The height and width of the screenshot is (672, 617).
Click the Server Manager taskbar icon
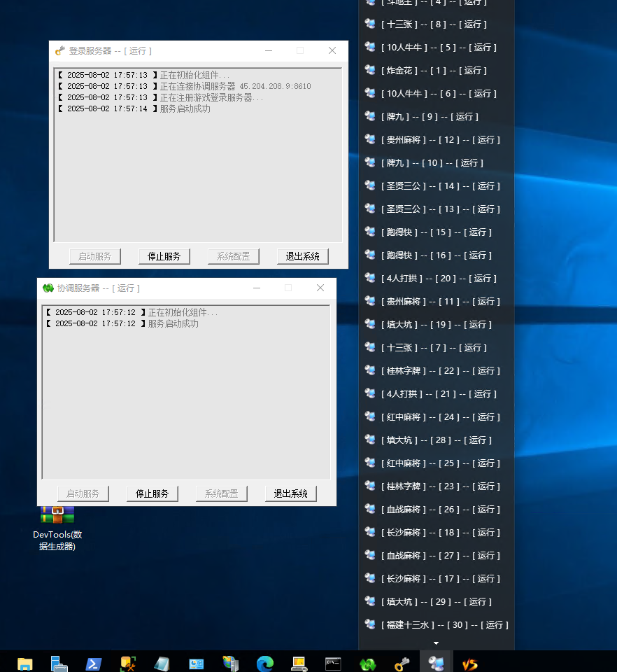59,664
